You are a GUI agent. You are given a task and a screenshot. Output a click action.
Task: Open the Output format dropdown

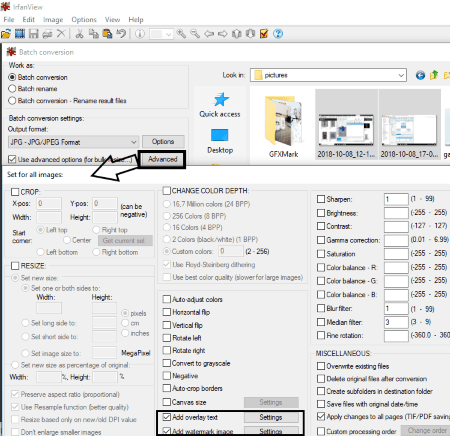click(73, 142)
